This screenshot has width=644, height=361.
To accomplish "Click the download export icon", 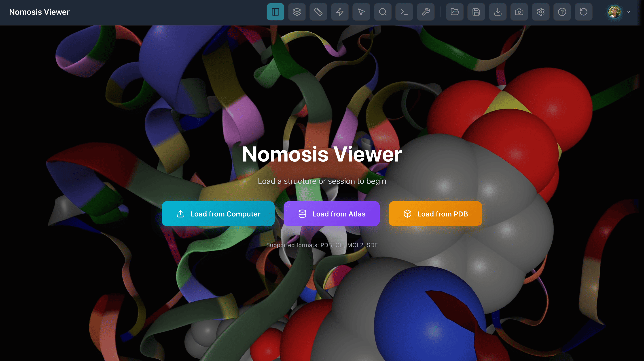I will click(x=498, y=12).
